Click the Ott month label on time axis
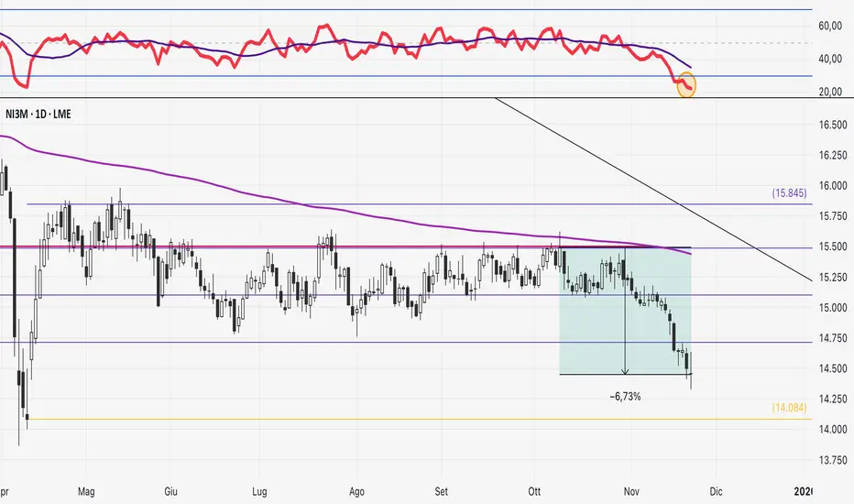 [535, 491]
